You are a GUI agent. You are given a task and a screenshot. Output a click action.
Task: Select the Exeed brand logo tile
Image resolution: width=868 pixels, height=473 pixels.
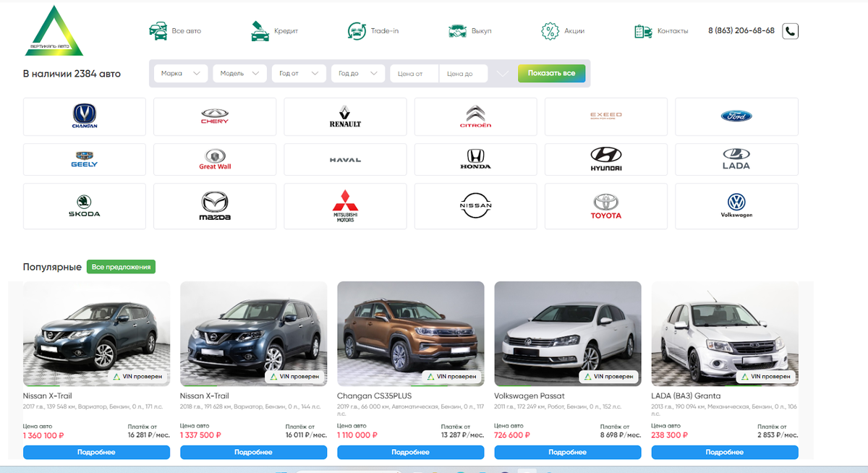point(605,116)
